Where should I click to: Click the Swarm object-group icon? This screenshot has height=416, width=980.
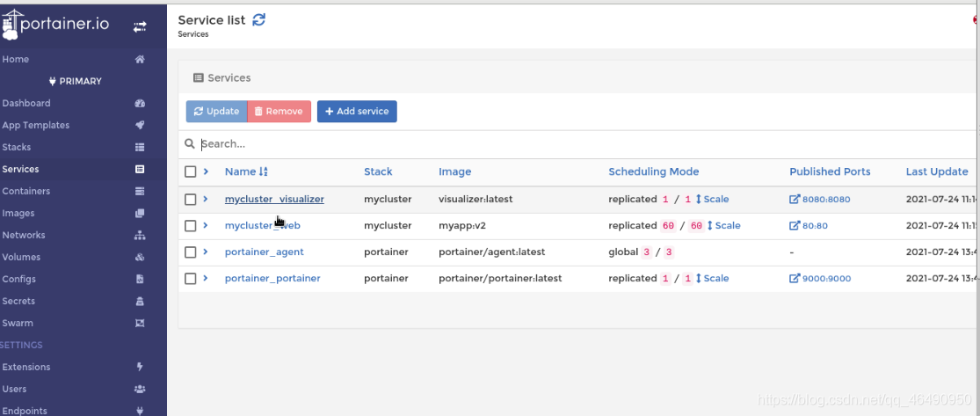[x=140, y=323]
